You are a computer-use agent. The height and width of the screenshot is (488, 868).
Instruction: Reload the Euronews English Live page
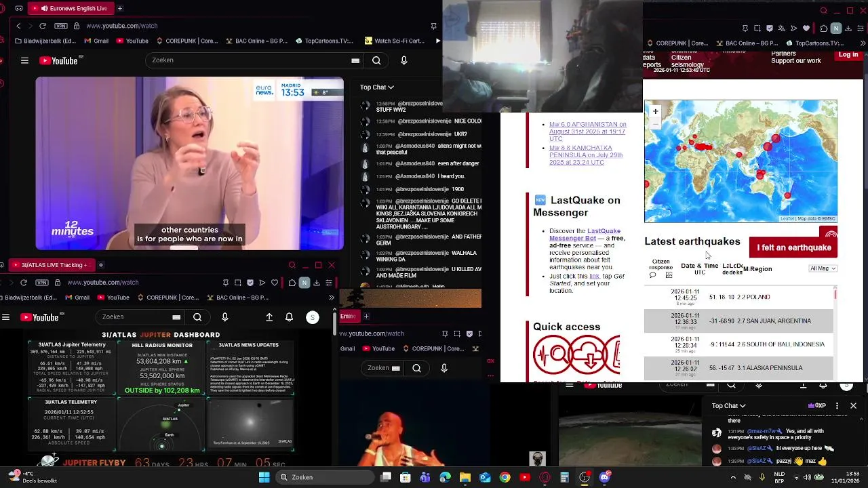[x=43, y=26]
